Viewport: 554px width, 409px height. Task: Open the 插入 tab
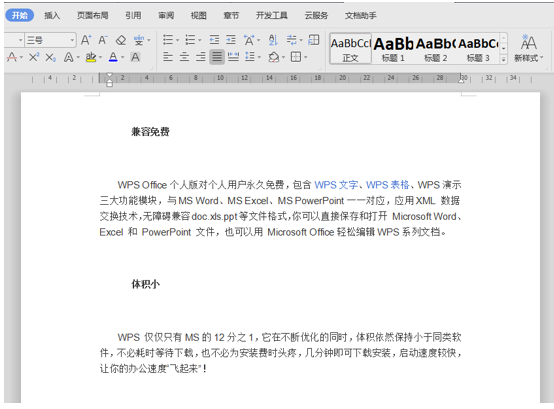click(52, 15)
